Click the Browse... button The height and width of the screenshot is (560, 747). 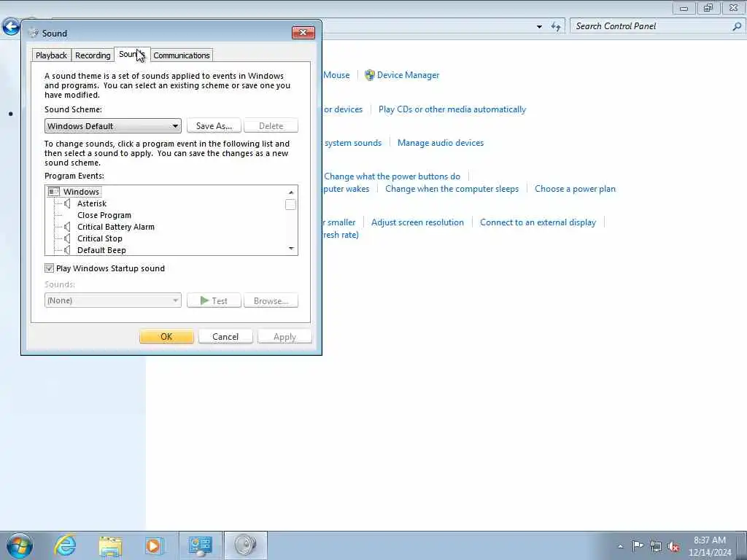coord(271,300)
